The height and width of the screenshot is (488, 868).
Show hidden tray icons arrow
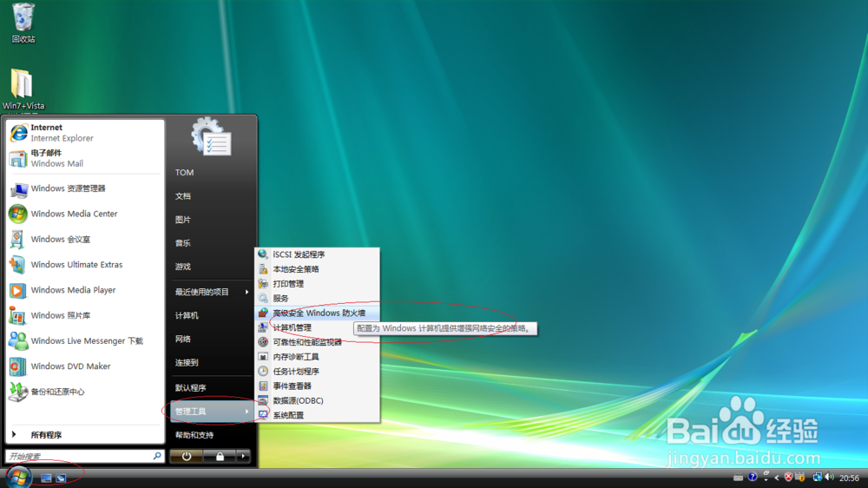point(777,478)
